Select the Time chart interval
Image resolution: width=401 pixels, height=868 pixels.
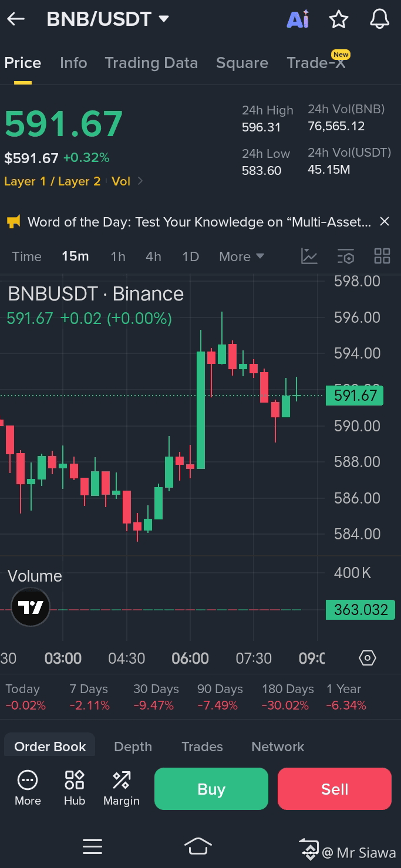click(27, 256)
